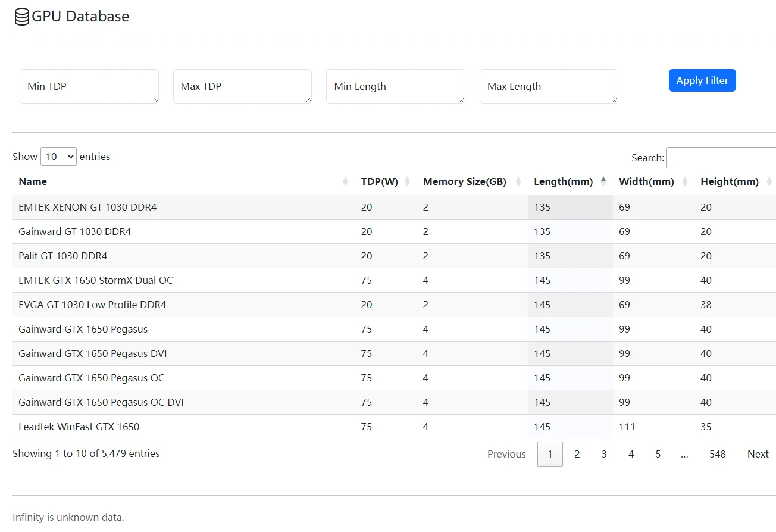This screenshot has width=776, height=532.
Task: Click height value 38 in EVGA row
Action: (706, 305)
